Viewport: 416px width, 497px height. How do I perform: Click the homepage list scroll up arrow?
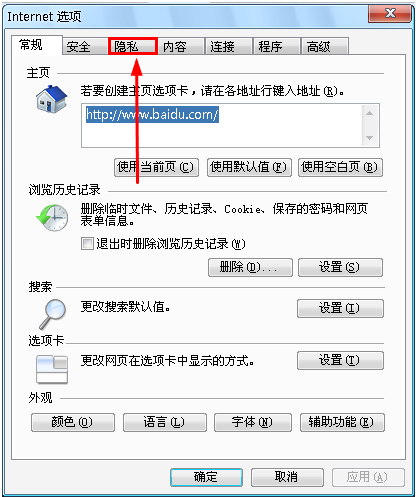pos(369,114)
